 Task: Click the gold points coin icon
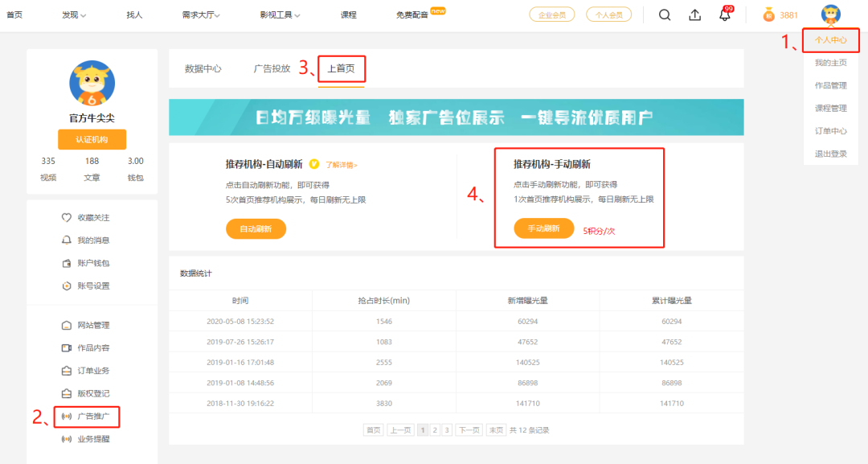768,15
